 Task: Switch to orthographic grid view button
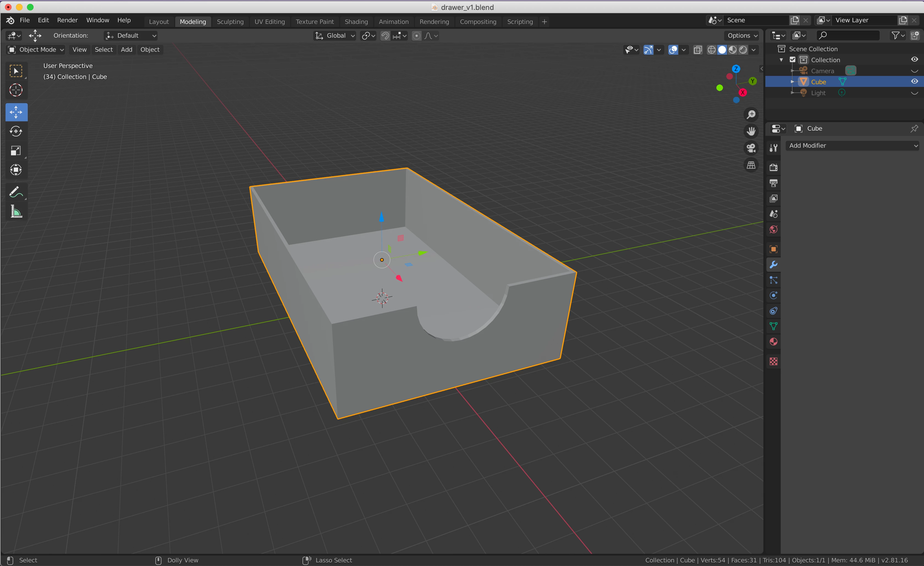pyautogui.click(x=751, y=165)
